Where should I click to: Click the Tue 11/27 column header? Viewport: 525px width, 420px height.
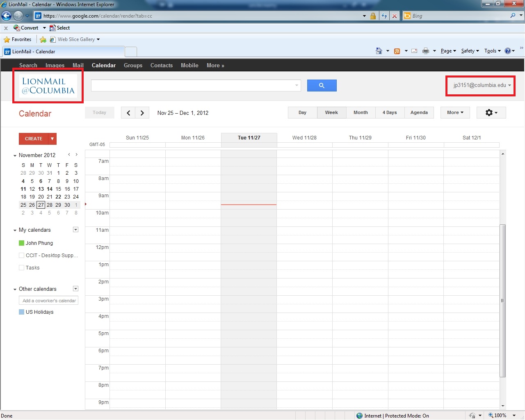click(x=249, y=138)
